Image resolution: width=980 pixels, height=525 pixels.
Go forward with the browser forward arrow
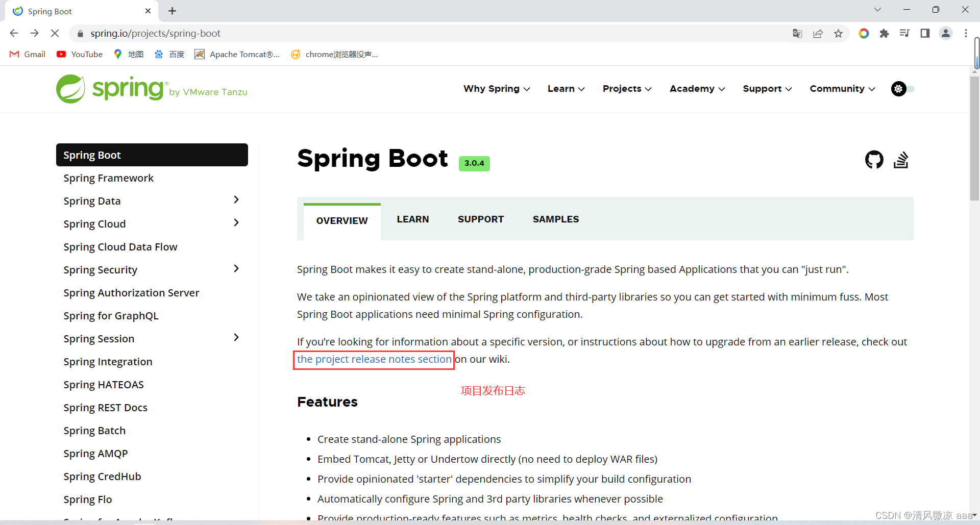tap(34, 33)
